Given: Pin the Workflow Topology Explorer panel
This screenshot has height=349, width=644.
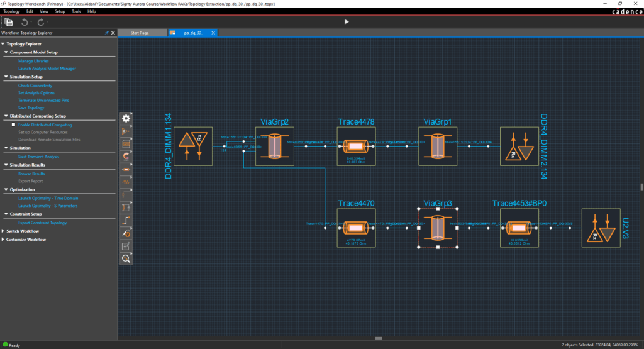Looking at the screenshot, I should point(107,33).
